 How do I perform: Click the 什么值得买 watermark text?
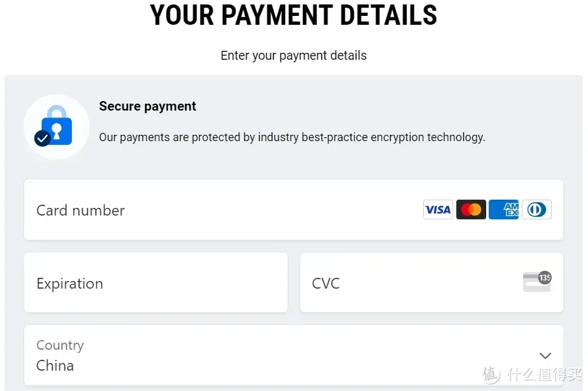(544, 374)
